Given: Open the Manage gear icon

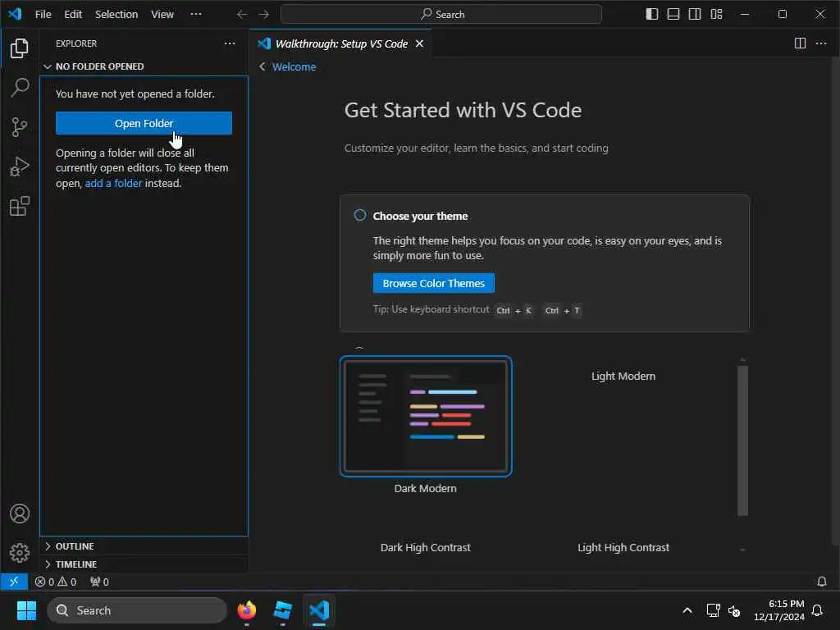Looking at the screenshot, I should (x=20, y=552).
